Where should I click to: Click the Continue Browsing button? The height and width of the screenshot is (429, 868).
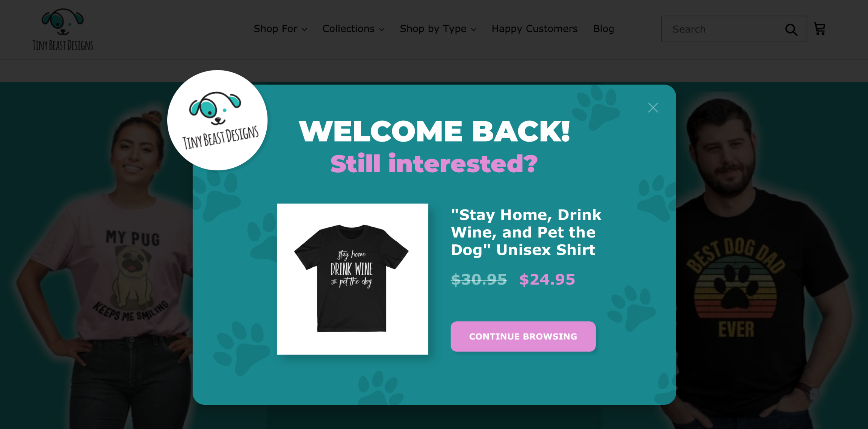pos(523,336)
